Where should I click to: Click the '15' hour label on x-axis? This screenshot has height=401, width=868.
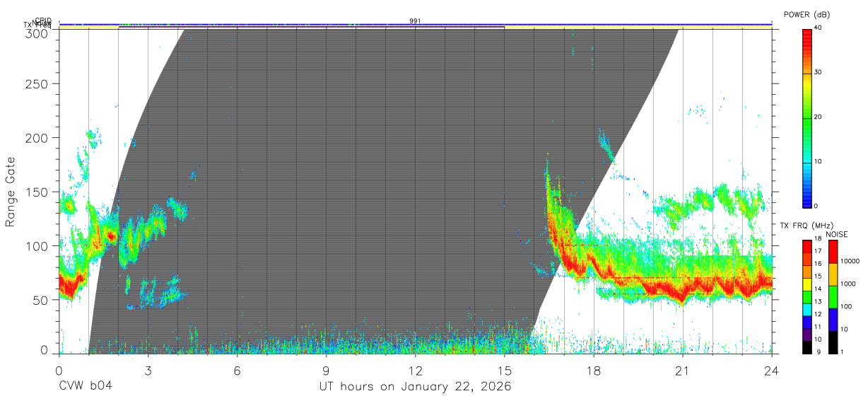coord(505,370)
